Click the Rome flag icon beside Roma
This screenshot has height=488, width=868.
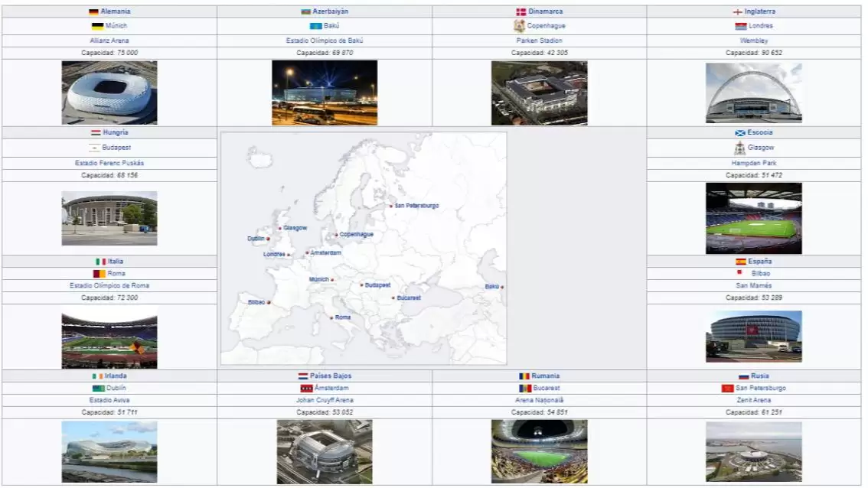99,274
